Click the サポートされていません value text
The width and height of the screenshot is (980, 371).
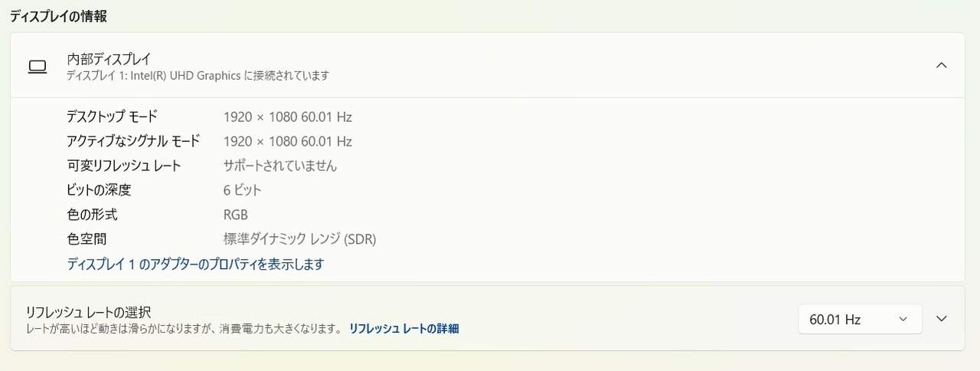(279, 166)
